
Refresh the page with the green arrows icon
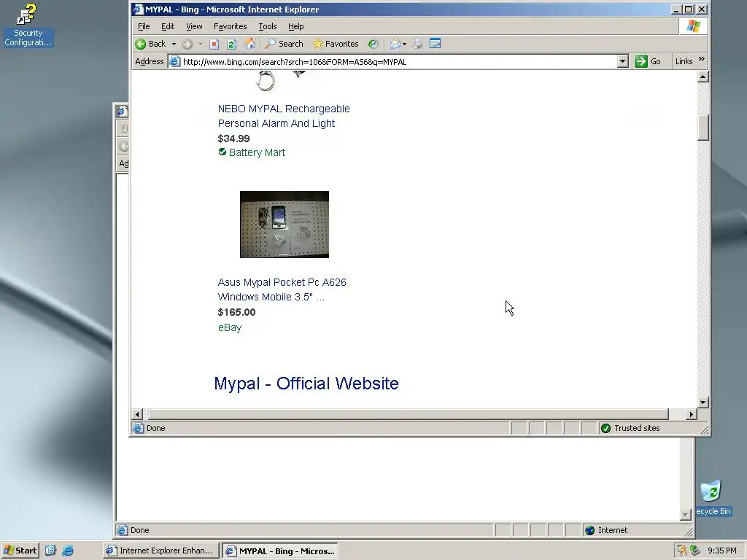(x=231, y=44)
